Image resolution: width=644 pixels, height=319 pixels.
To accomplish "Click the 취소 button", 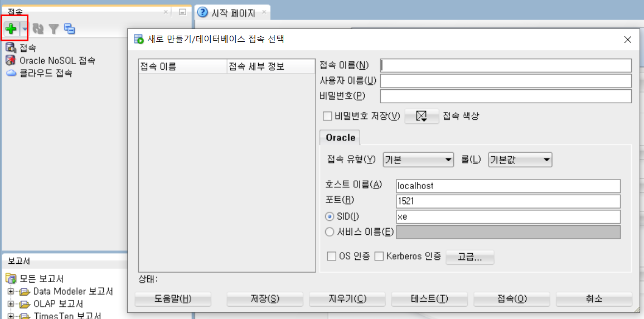I will point(594,299).
